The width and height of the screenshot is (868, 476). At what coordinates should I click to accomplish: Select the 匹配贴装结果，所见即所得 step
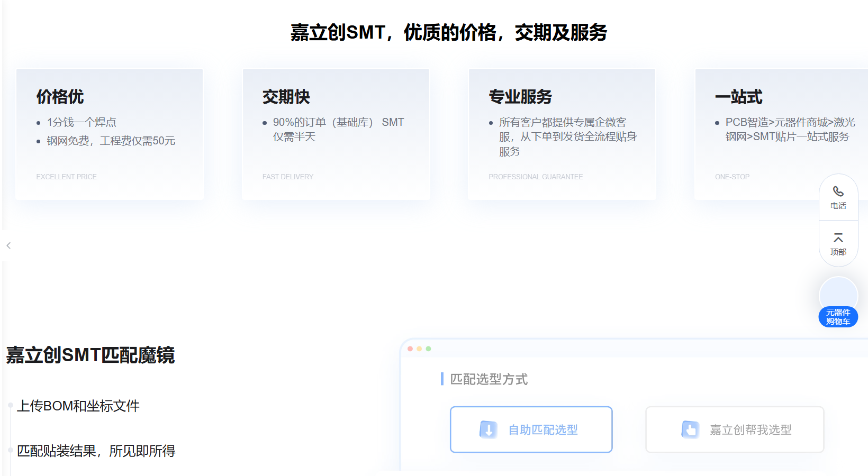pos(96,451)
